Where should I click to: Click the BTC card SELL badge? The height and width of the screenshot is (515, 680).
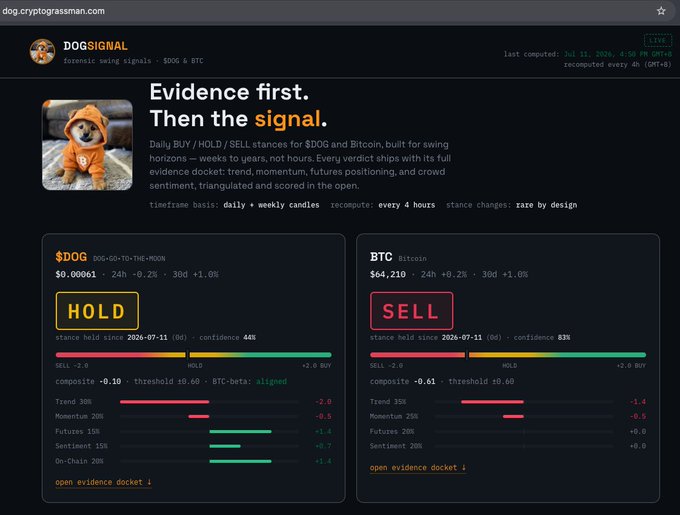412,311
